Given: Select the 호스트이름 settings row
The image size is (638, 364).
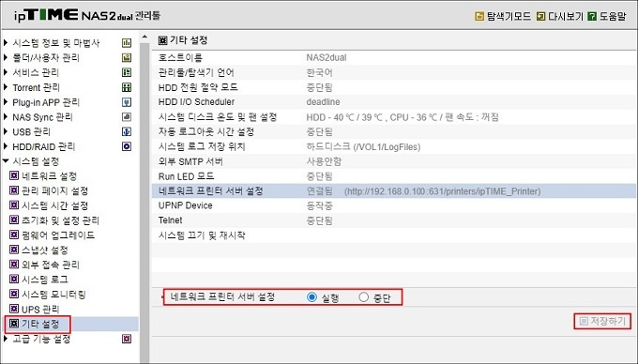Looking at the screenshot, I should [x=393, y=58].
